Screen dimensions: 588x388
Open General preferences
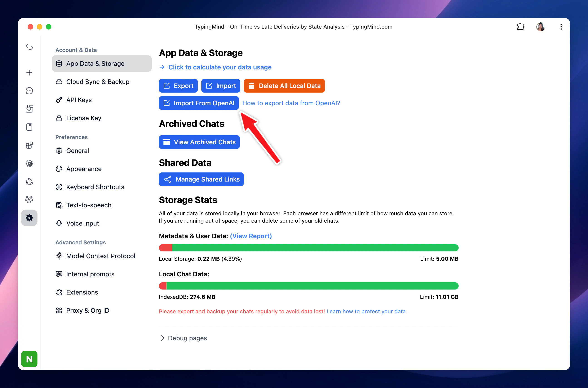click(101, 151)
